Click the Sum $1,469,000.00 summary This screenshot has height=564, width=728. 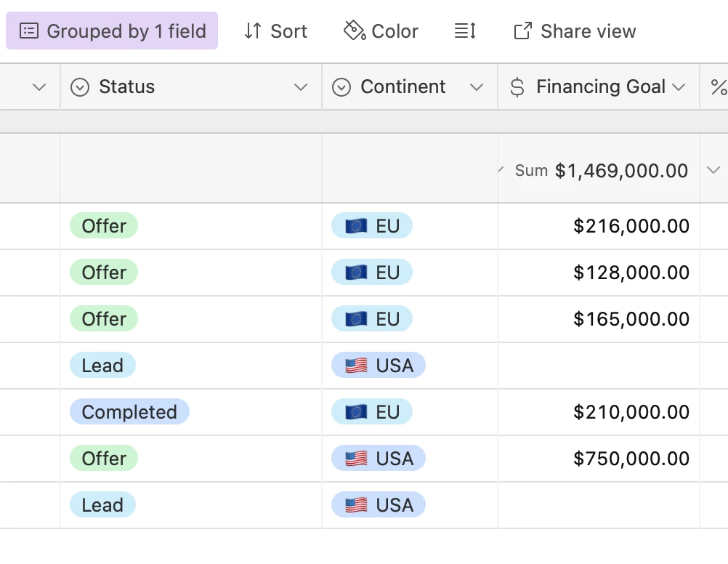tap(601, 171)
